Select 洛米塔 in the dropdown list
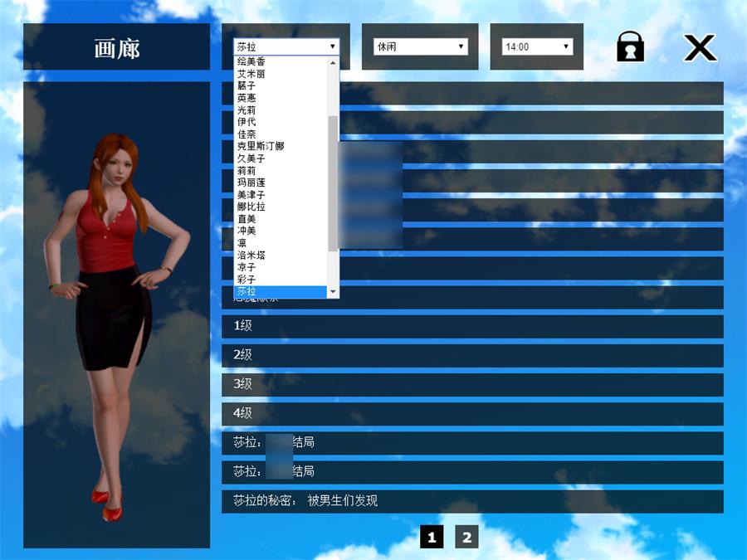 coord(251,256)
